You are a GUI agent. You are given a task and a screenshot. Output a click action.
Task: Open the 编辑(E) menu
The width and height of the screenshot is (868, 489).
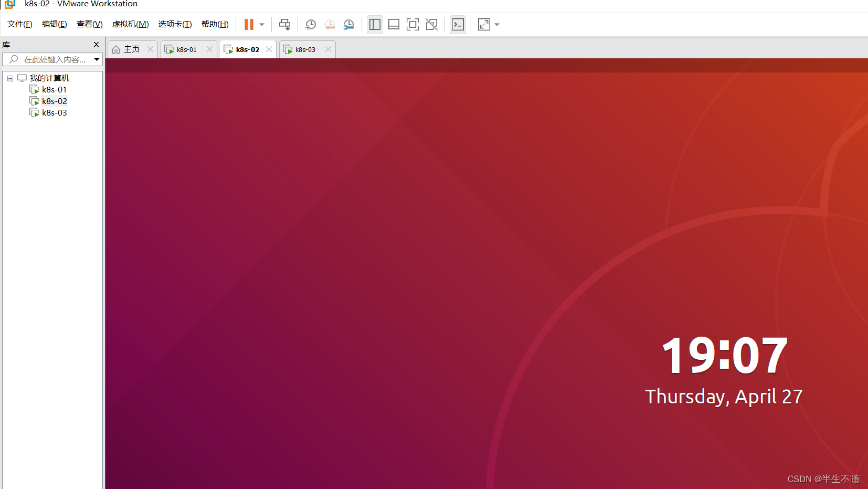[54, 24]
